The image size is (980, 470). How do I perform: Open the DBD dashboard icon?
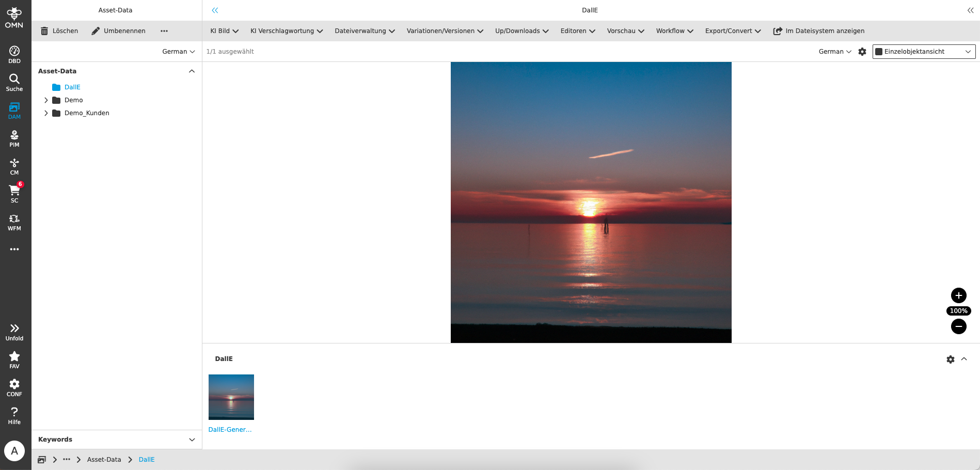click(x=14, y=54)
